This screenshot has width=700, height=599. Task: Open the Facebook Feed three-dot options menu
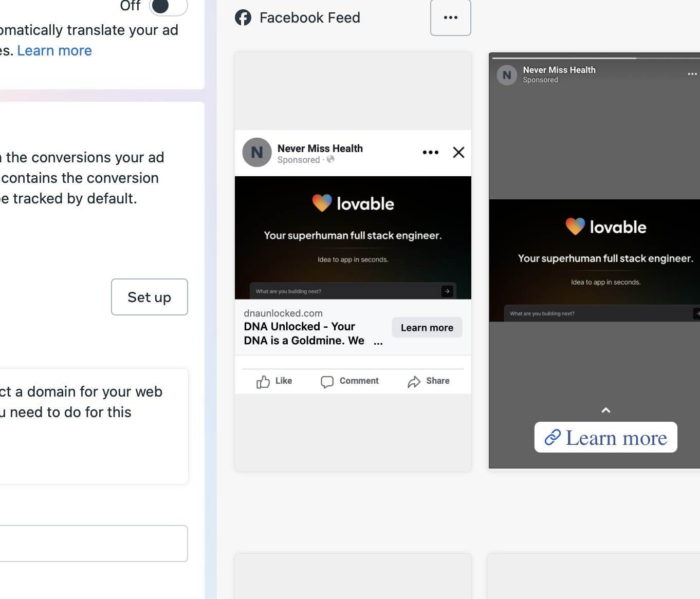coord(450,17)
